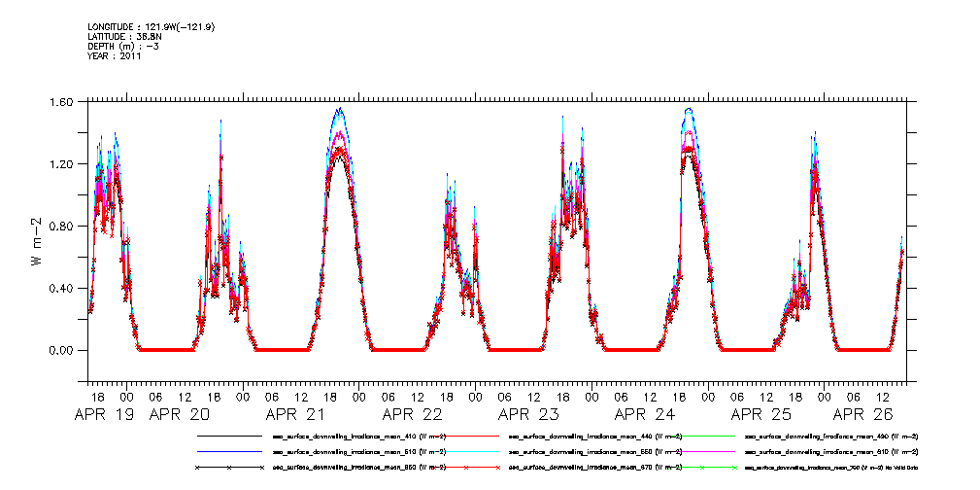Click the legend label beside the magenta line
This screenshot has width=980, height=490.
pos(831,451)
